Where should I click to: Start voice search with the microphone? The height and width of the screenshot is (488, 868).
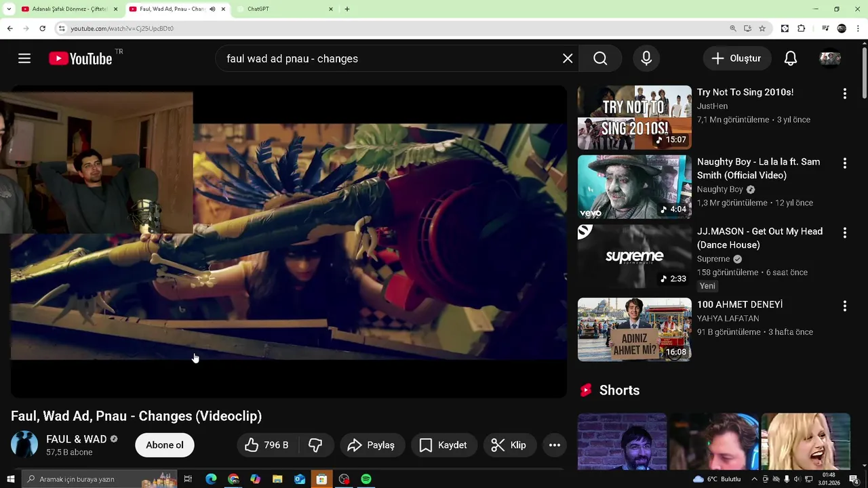coord(646,58)
